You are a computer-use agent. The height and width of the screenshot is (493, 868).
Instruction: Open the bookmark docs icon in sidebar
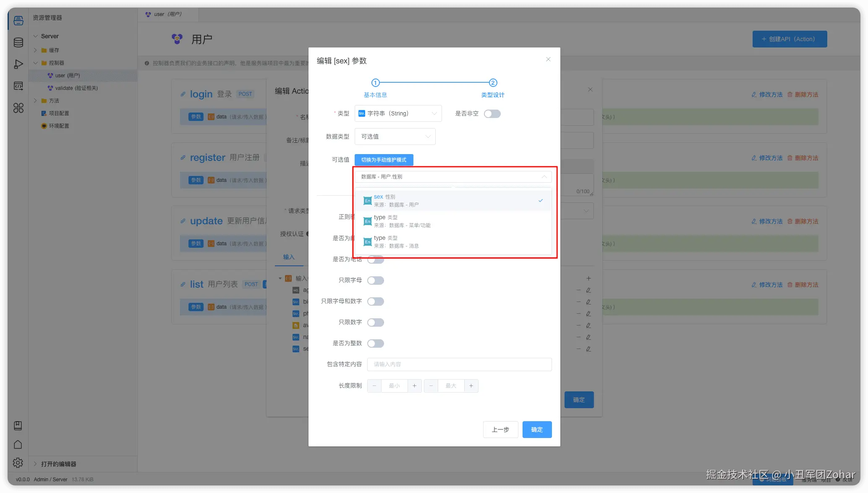point(18,425)
